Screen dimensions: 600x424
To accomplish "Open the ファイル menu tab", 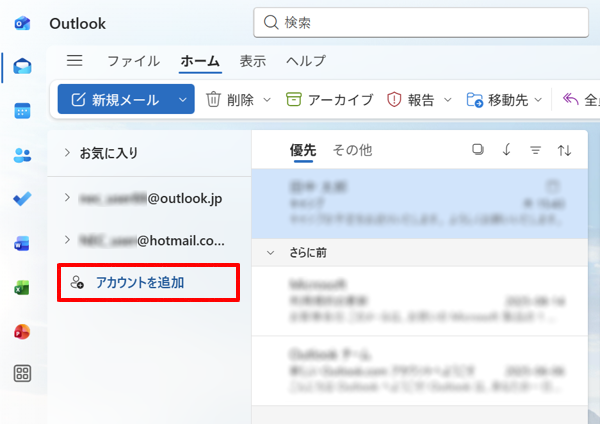I will (133, 61).
